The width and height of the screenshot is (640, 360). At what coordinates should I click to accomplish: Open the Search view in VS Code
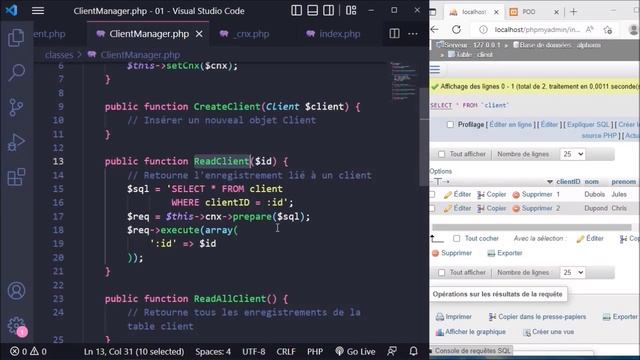coord(16,73)
